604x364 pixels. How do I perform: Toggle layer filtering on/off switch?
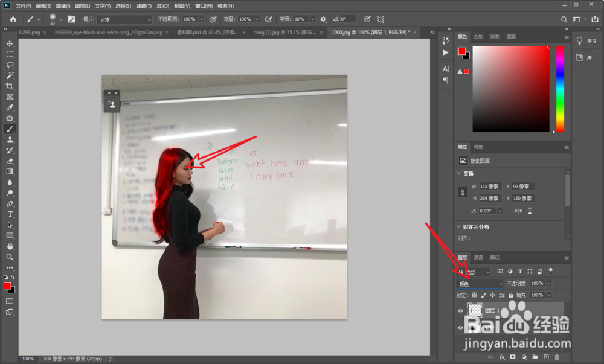click(551, 271)
